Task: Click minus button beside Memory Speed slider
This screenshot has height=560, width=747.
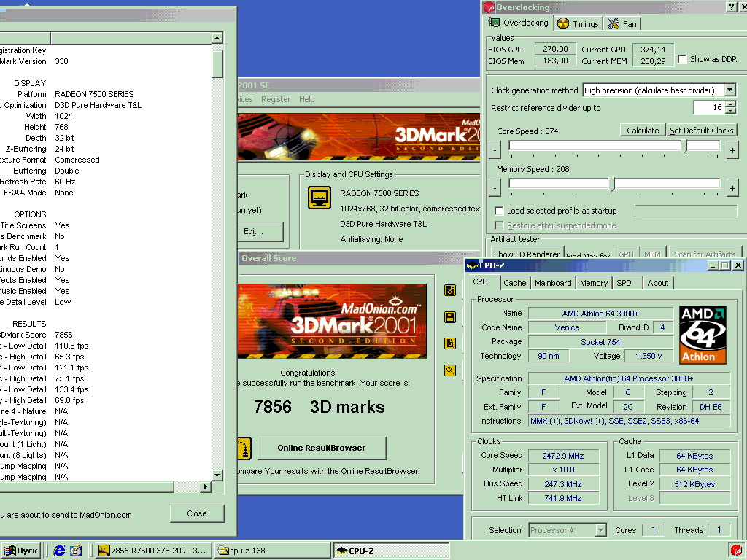Action: click(495, 189)
